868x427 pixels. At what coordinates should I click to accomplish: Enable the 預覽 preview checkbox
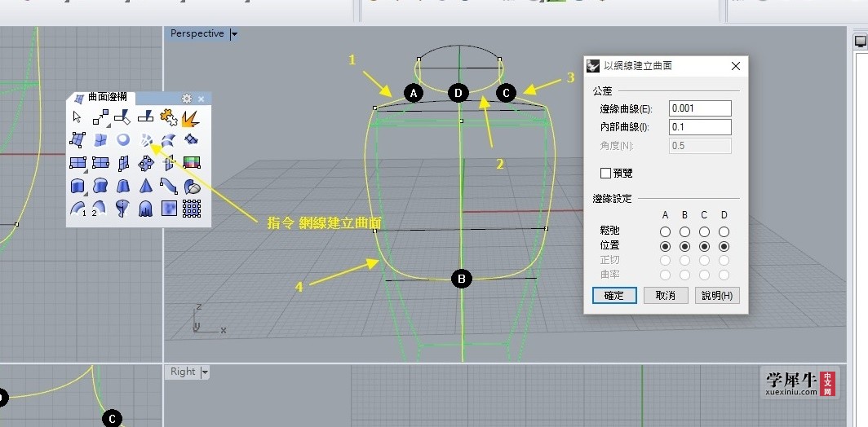(605, 173)
